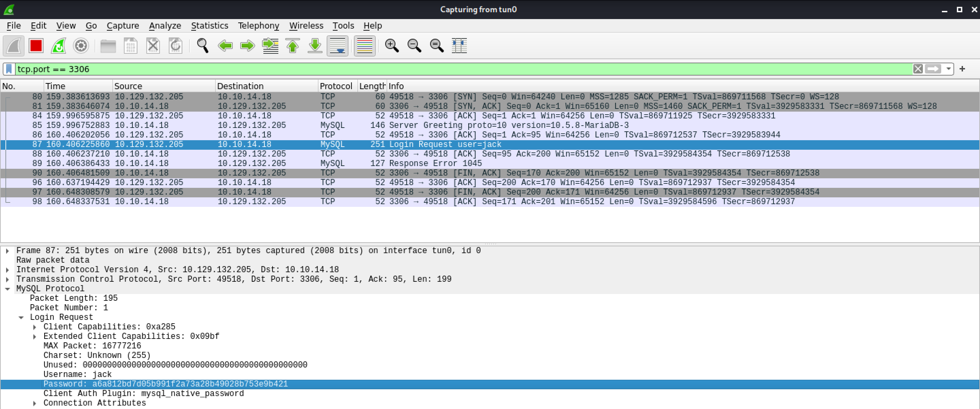Open capture options gear icon

pyautogui.click(x=81, y=46)
